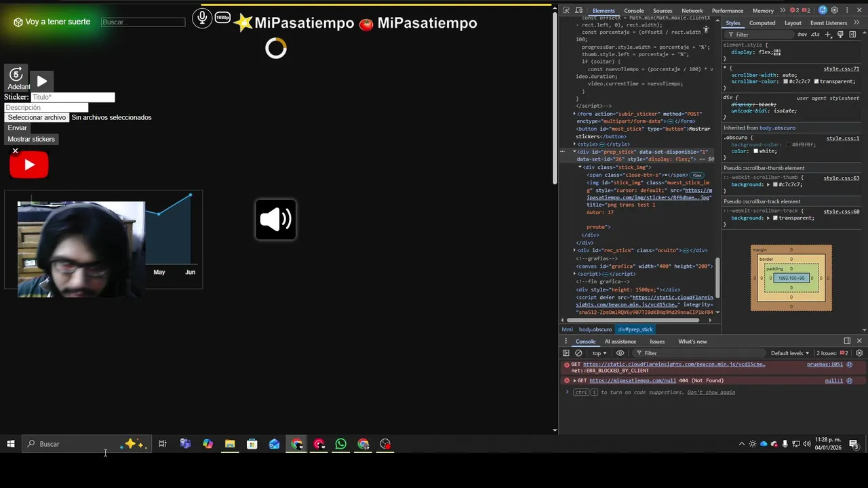Toggle .cls element classes panel

(x=815, y=34)
